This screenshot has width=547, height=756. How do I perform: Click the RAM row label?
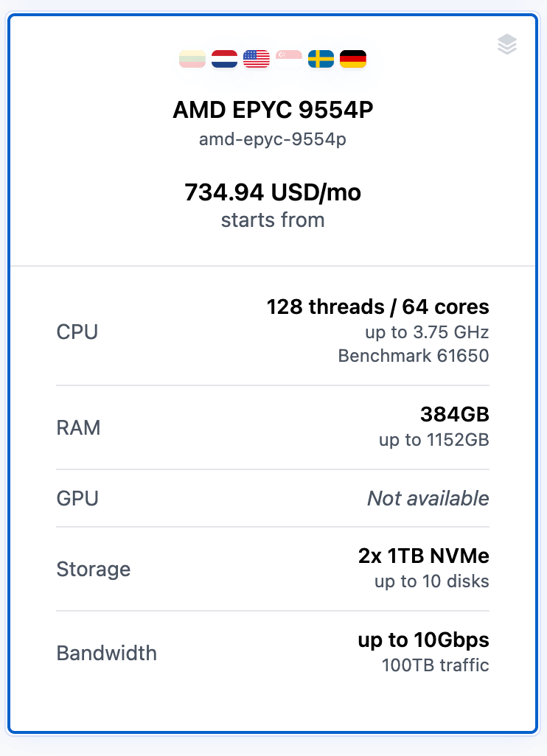[x=79, y=427]
